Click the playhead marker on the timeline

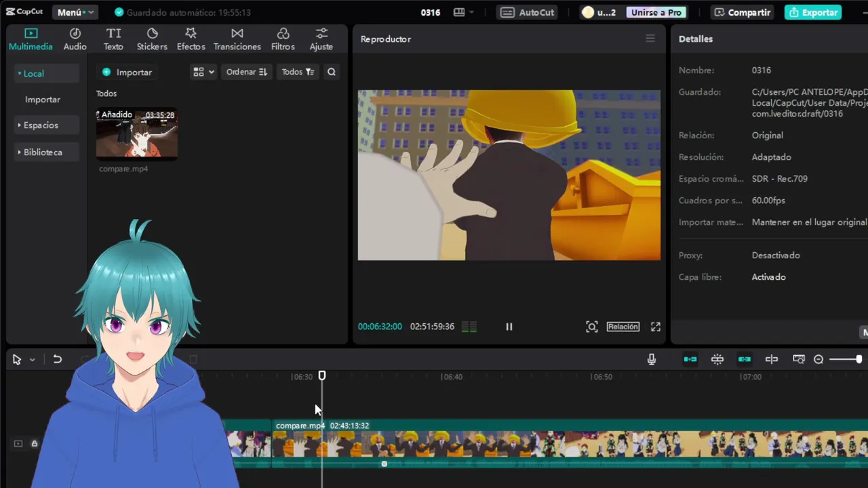322,375
